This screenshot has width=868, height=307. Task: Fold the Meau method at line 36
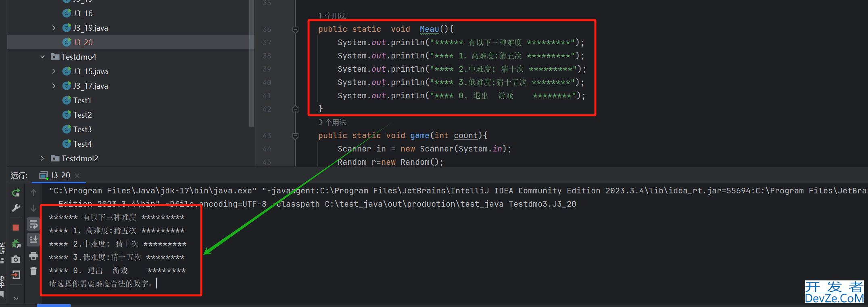[295, 29]
